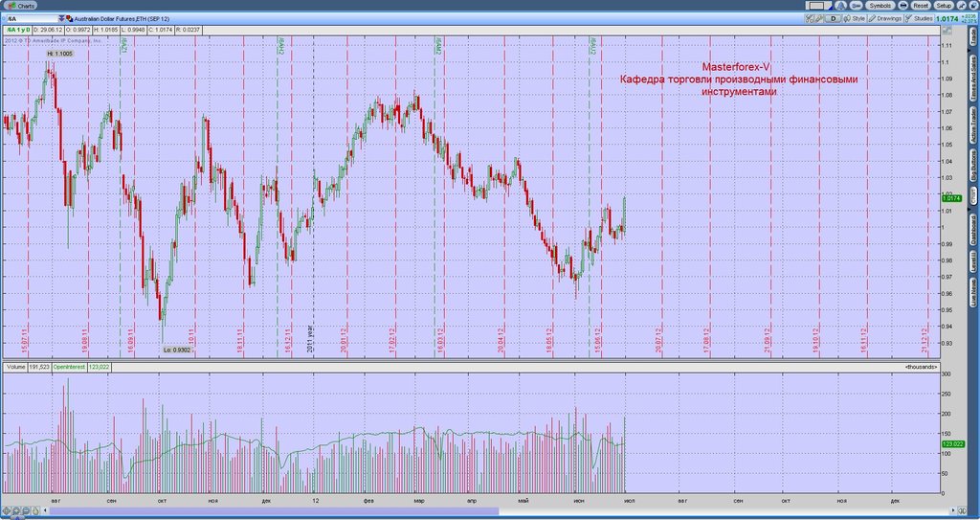Open the Setup button
The width and height of the screenshot is (980, 520).
944,6
